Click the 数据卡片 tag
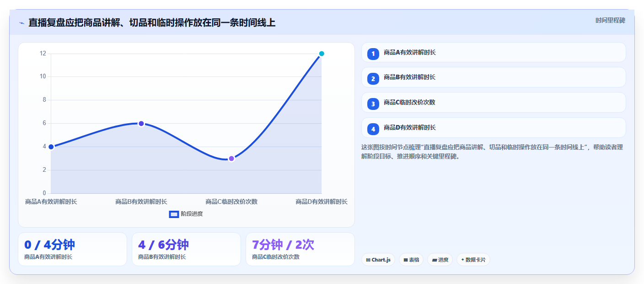The width and height of the screenshot is (644, 284). pyautogui.click(x=473, y=260)
